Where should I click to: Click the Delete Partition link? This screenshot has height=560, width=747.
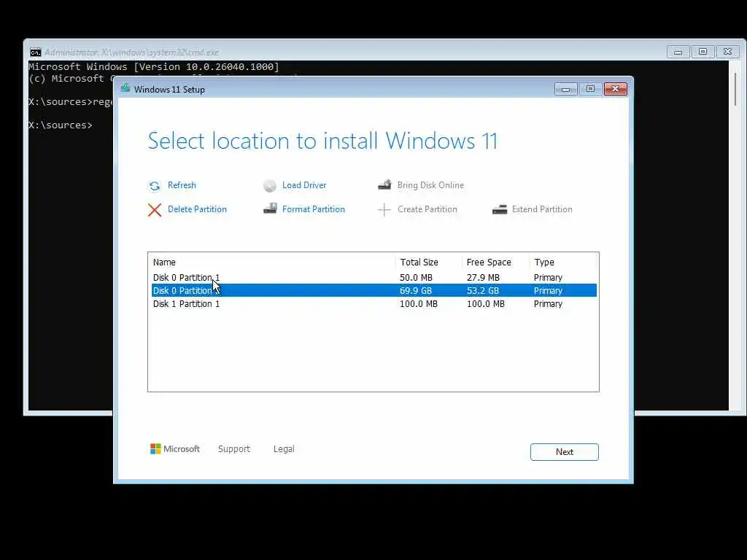pos(197,209)
